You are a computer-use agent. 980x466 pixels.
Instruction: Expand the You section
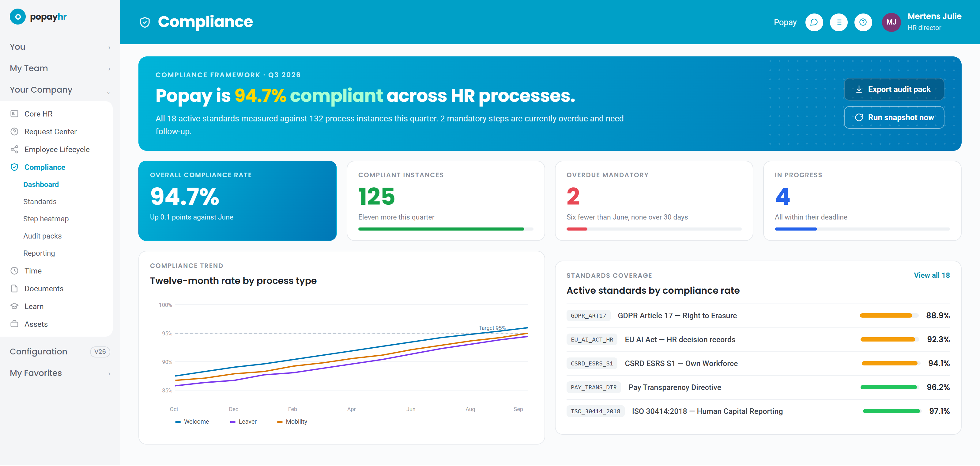60,47
